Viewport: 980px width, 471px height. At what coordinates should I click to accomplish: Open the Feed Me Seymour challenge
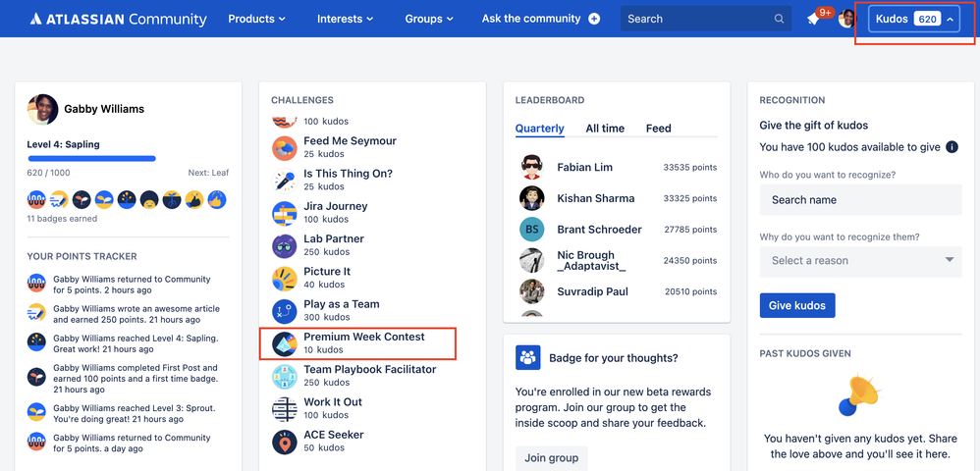click(350, 141)
